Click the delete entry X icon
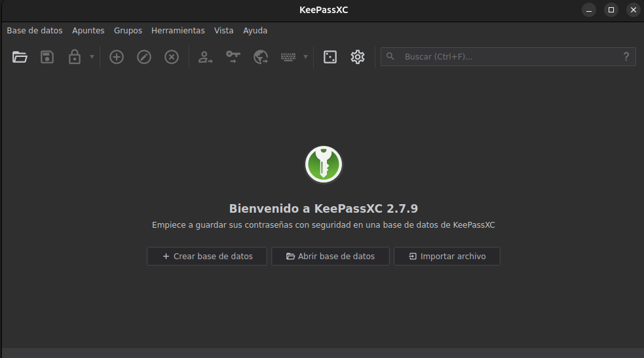644x358 pixels. [172, 57]
